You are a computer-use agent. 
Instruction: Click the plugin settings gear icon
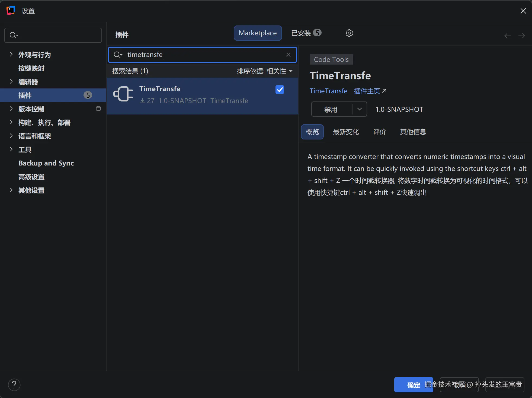pos(349,33)
